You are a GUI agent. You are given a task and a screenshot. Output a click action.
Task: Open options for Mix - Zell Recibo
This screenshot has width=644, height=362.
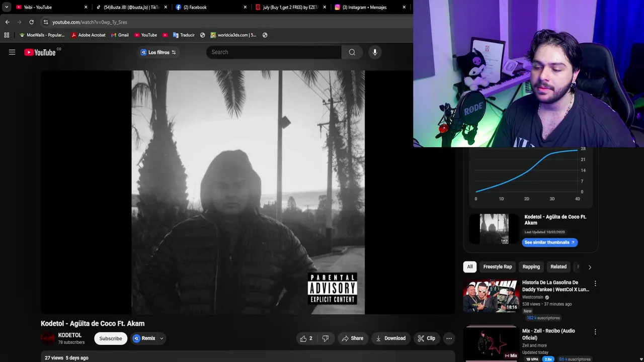[595, 332]
